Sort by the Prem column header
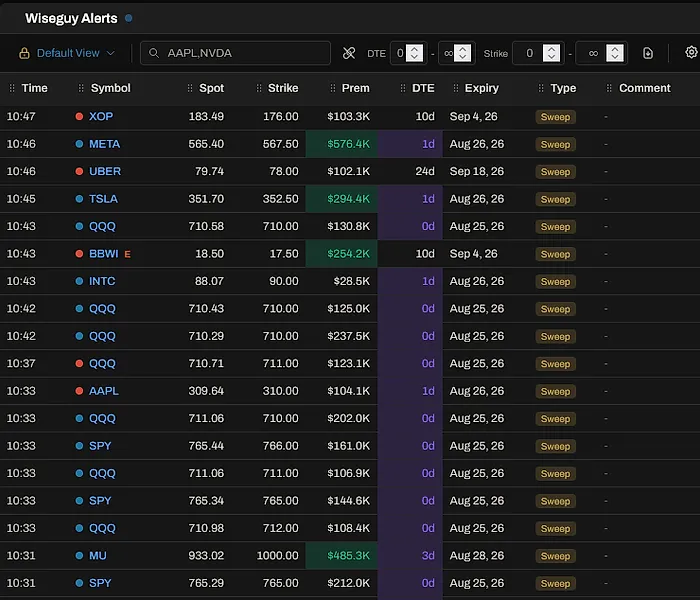The height and width of the screenshot is (600, 700). point(355,88)
